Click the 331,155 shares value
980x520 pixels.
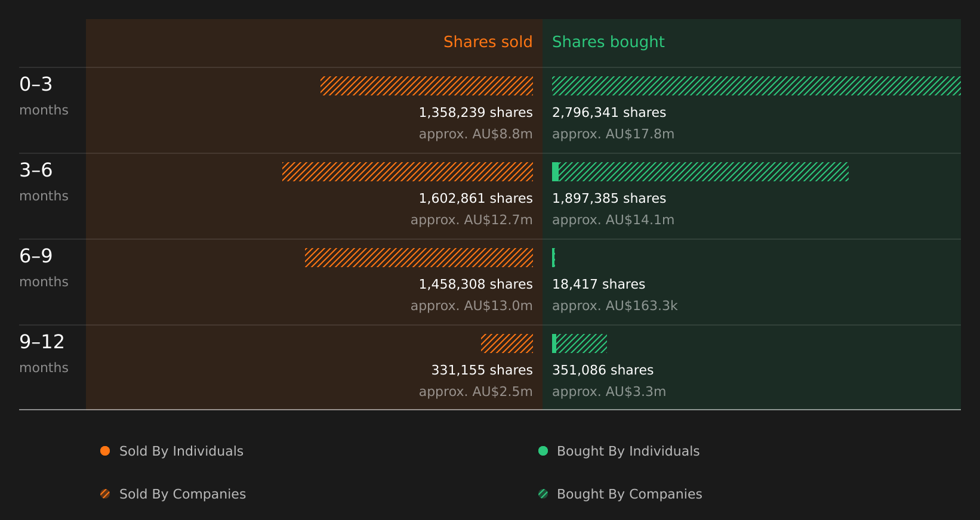tap(482, 370)
